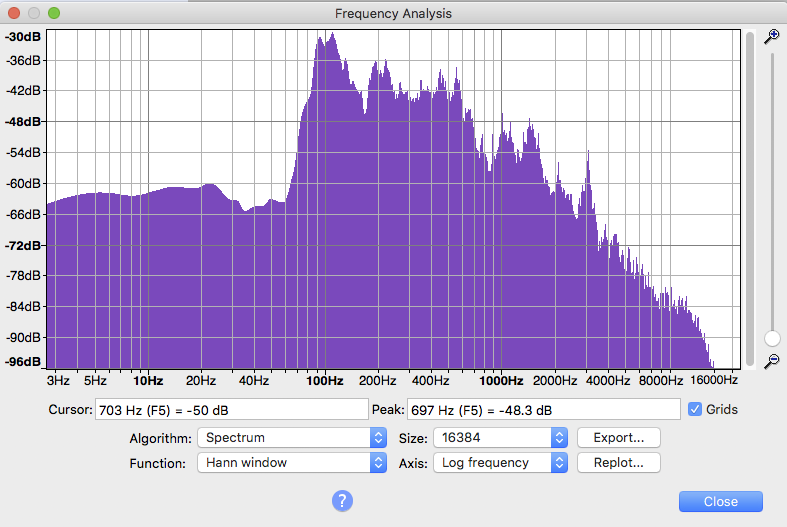Open the Size 16384 dropdown
The image size is (787, 527).
pyautogui.click(x=500, y=438)
